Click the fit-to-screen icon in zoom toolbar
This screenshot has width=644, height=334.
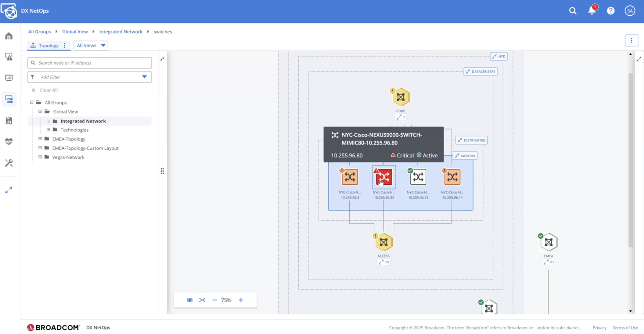pos(202,300)
